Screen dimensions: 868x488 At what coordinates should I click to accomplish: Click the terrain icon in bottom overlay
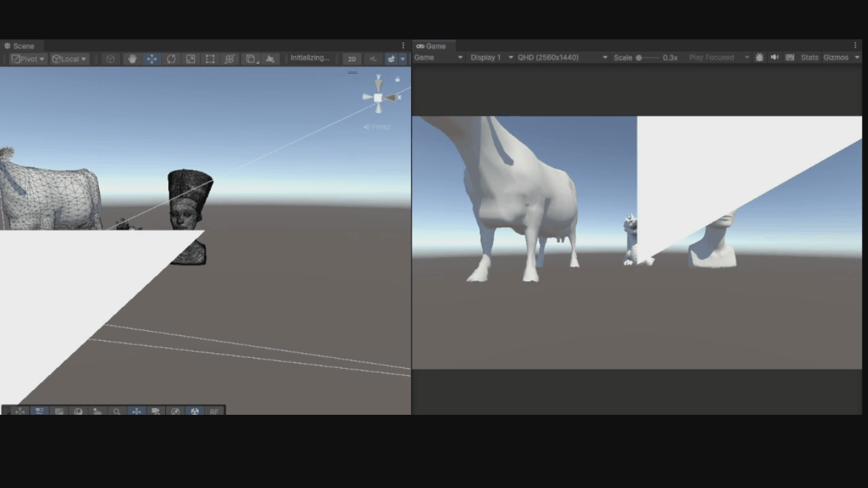click(x=98, y=411)
